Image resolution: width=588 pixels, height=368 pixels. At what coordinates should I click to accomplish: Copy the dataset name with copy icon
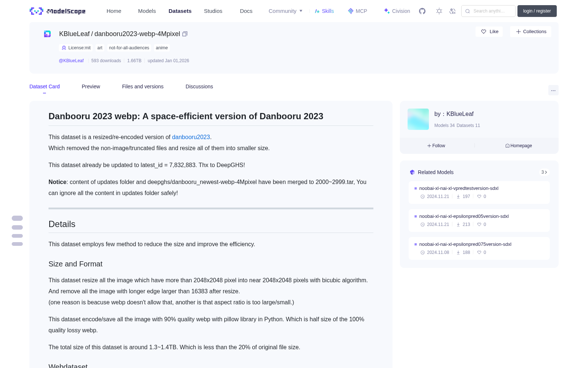(185, 34)
